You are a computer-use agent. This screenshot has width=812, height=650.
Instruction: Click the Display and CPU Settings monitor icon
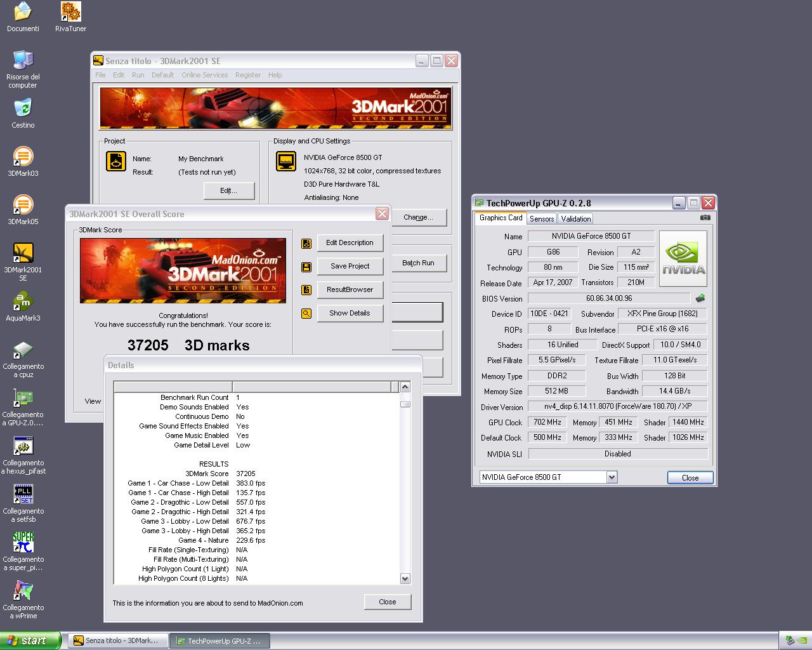pos(286,161)
